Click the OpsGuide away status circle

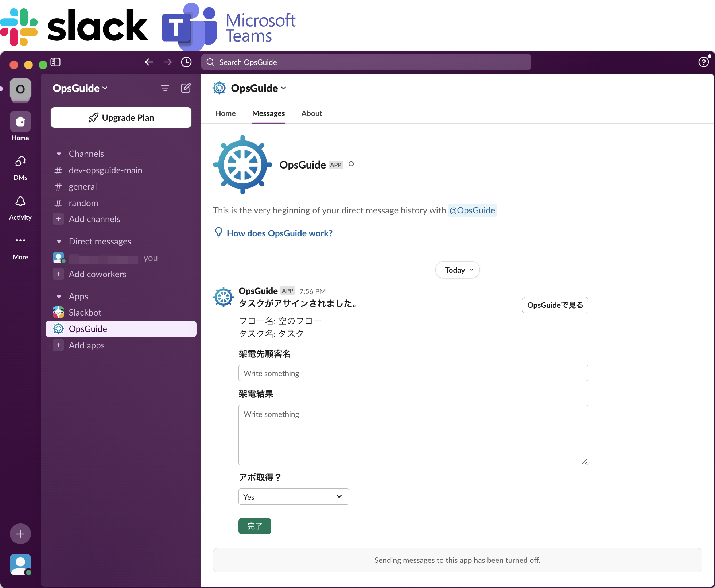coord(351,164)
